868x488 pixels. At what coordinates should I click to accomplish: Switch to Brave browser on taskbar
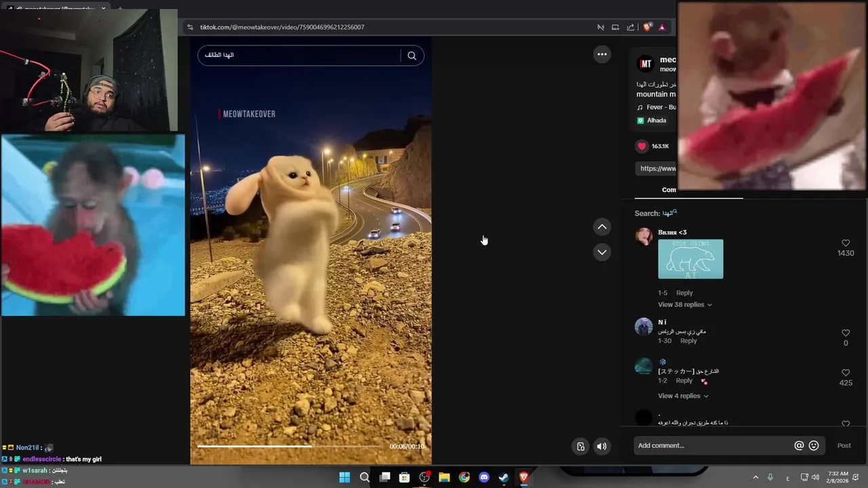pos(524,477)
